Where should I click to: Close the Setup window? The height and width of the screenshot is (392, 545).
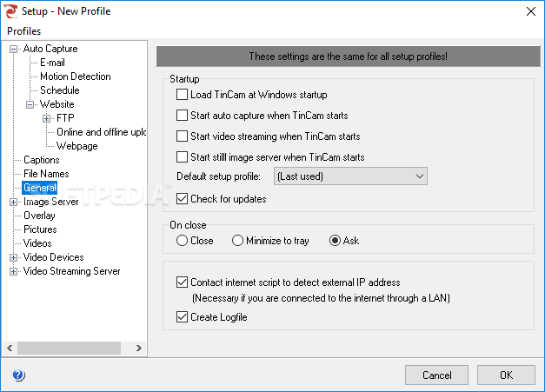pos(531,11)
